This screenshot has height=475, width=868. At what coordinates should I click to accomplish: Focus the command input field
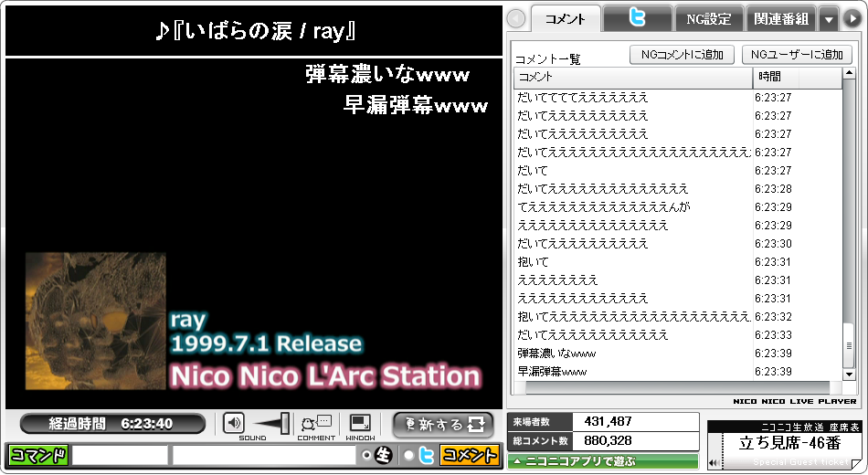point(120,456)
